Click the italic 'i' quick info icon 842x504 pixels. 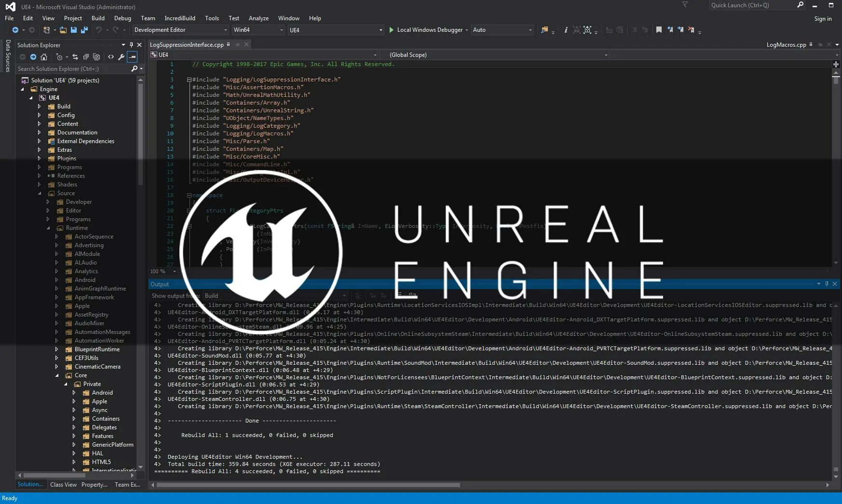[566, 30]
